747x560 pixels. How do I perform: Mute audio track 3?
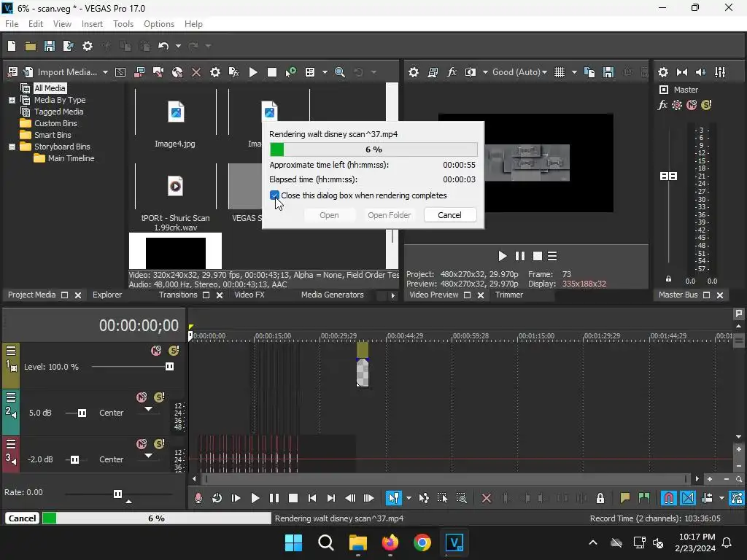pyautogui.click(x=142, y=444)
